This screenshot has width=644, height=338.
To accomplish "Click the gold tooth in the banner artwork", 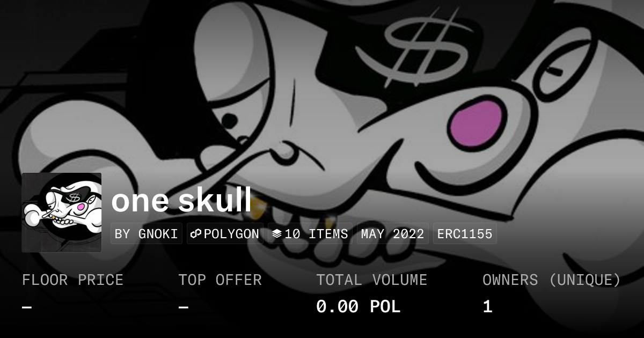I will point(259,205).
